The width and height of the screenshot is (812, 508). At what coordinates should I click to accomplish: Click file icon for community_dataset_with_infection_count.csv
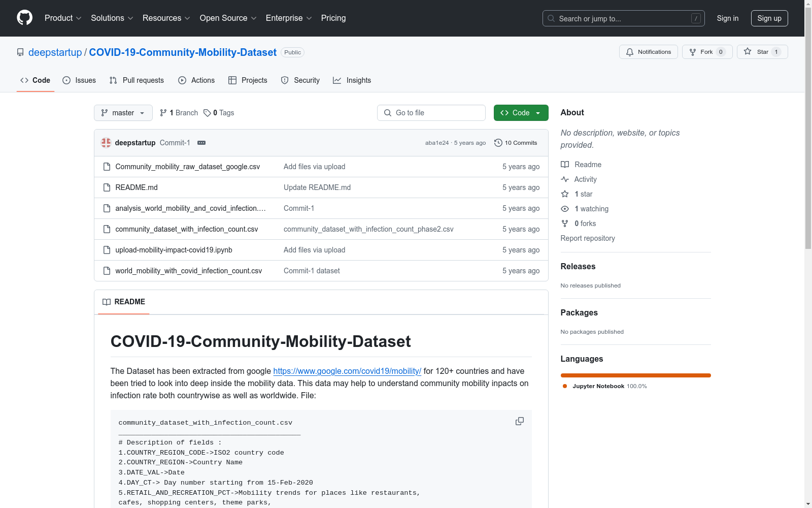coord(107,229)
